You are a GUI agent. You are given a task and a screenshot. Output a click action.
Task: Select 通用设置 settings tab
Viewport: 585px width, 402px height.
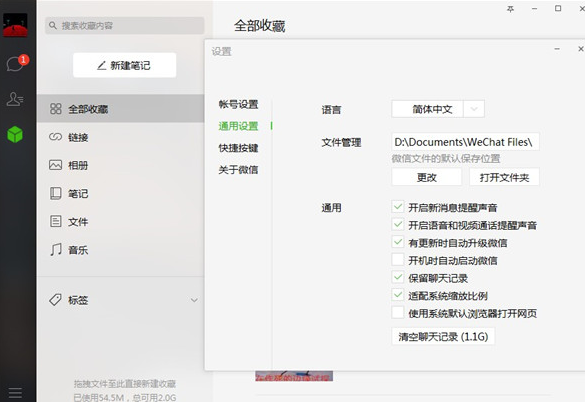(x=238, y=126)
